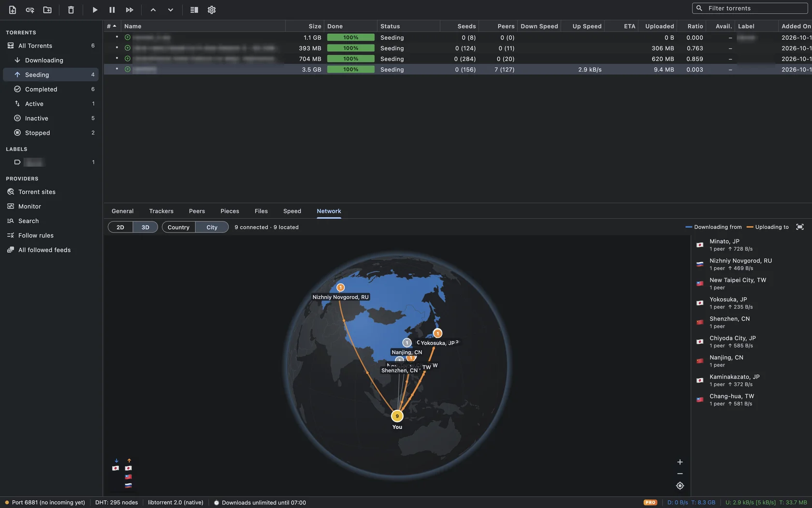Click the add magnet link icon
The width and height of the screenshot is (812, 508).
coord(30,10)
